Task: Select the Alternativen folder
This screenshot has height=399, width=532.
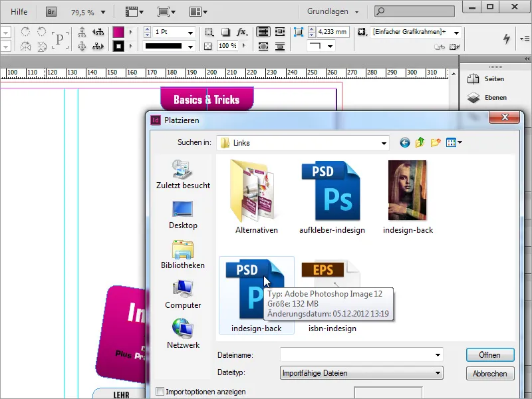Action: point(256,197)
